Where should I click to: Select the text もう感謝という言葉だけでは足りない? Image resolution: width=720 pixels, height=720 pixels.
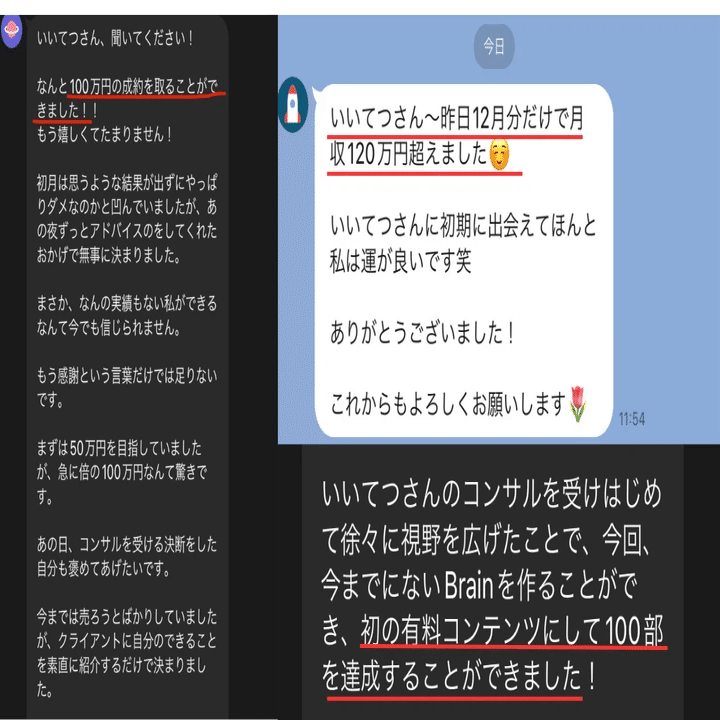(x=127, y=376)
